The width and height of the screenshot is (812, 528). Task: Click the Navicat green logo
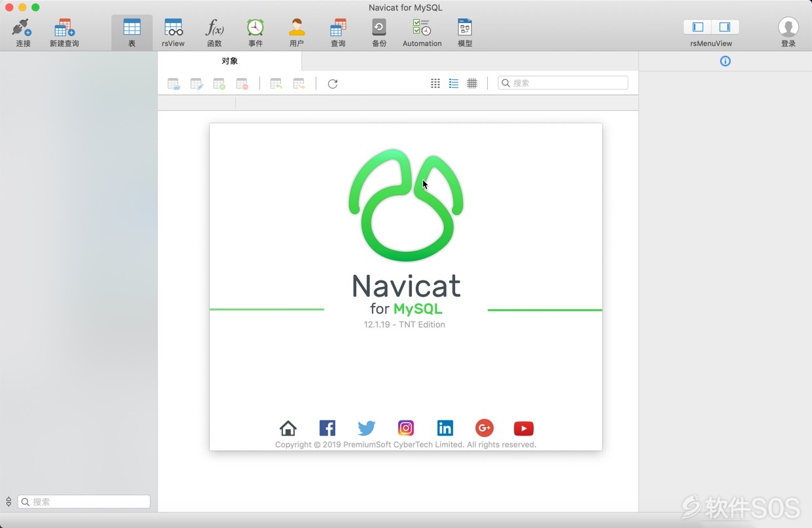pos(406,205)
